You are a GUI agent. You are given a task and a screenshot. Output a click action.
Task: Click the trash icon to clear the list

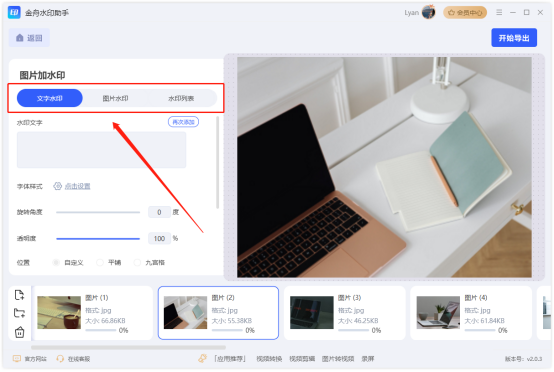[x=19, y=332]
